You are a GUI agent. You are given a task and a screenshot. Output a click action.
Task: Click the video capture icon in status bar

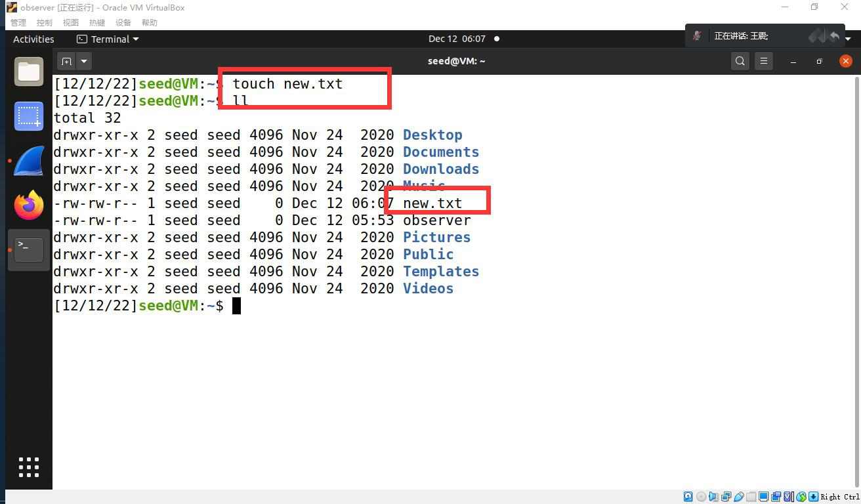click(776, 497)
